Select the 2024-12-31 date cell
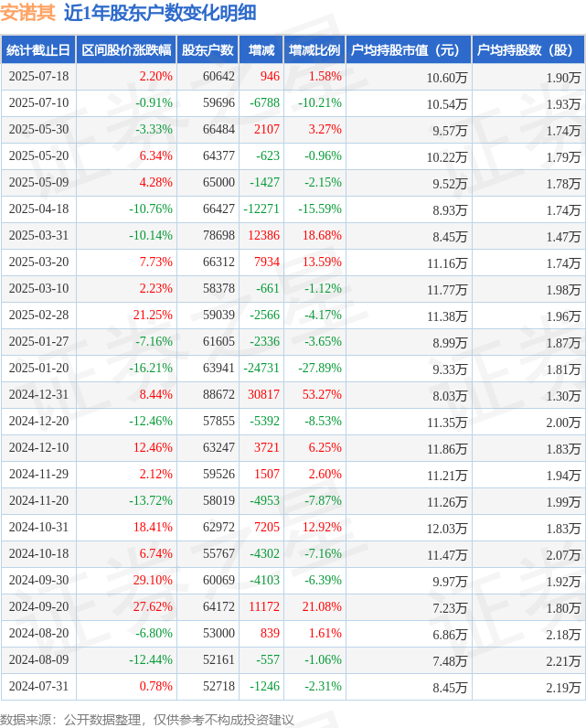Screen dimensions: 586x728 38,395
